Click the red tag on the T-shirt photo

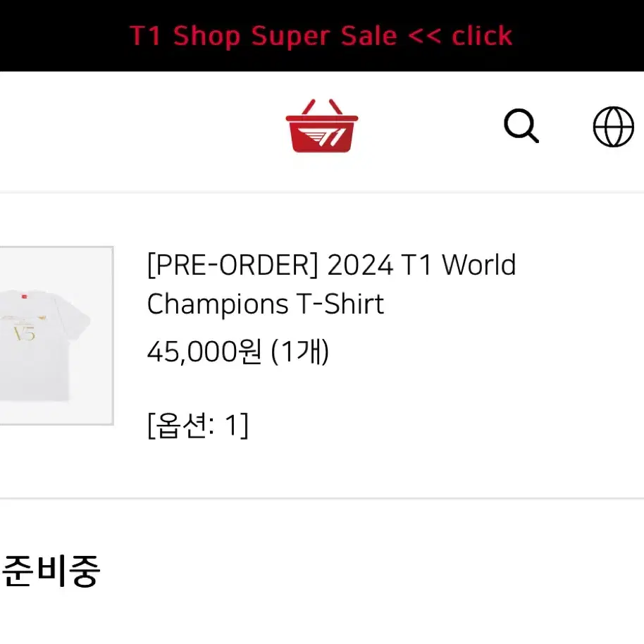pos(24,295)
